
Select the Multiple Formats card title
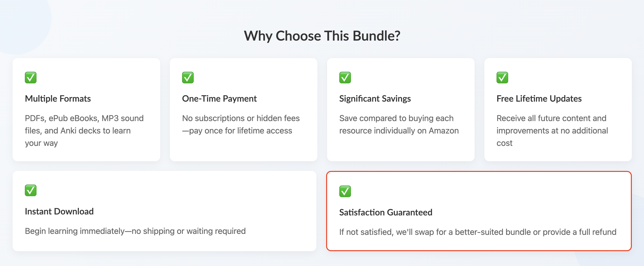pyautogui.click(x=58, y=99)
